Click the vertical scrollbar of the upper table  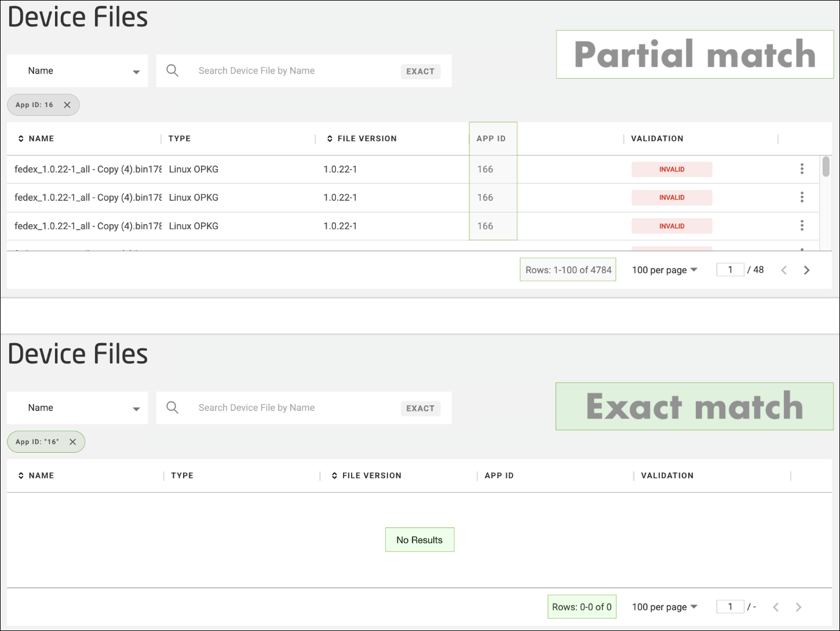click(826, 166)
